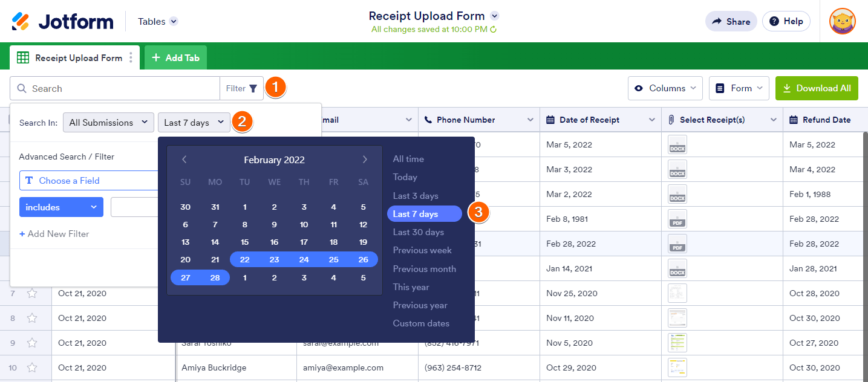The image size is (868, 382).
Task: Open the user avatar menu
Action: [842, 21]
